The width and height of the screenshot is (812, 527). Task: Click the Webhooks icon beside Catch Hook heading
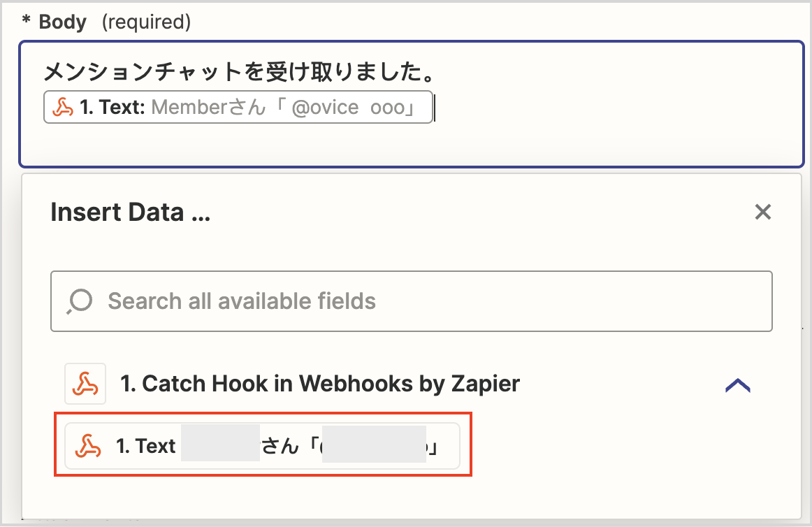click(x=85, y=384)
